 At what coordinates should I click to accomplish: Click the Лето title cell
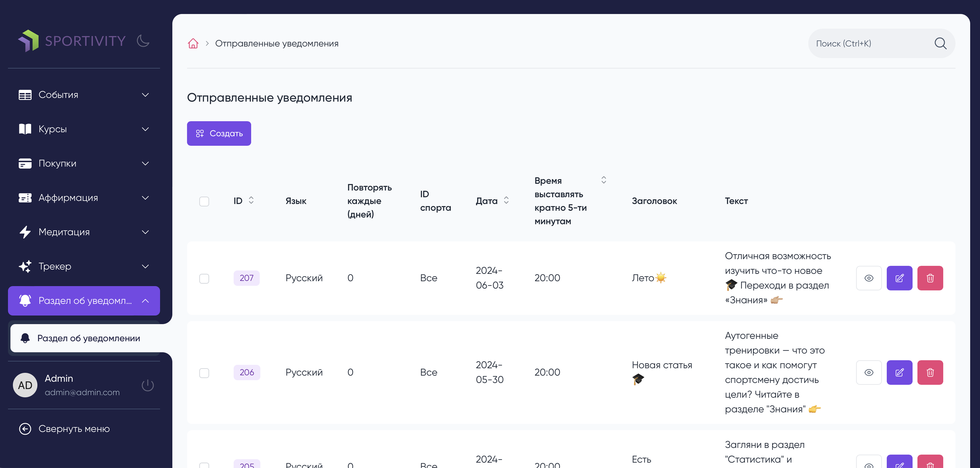click(x=649, y=278)
